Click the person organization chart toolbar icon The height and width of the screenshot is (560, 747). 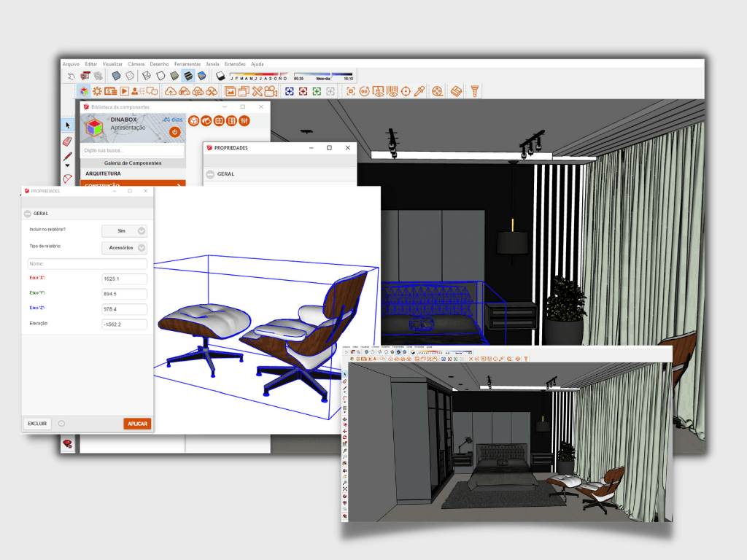[x=138, y=91]
